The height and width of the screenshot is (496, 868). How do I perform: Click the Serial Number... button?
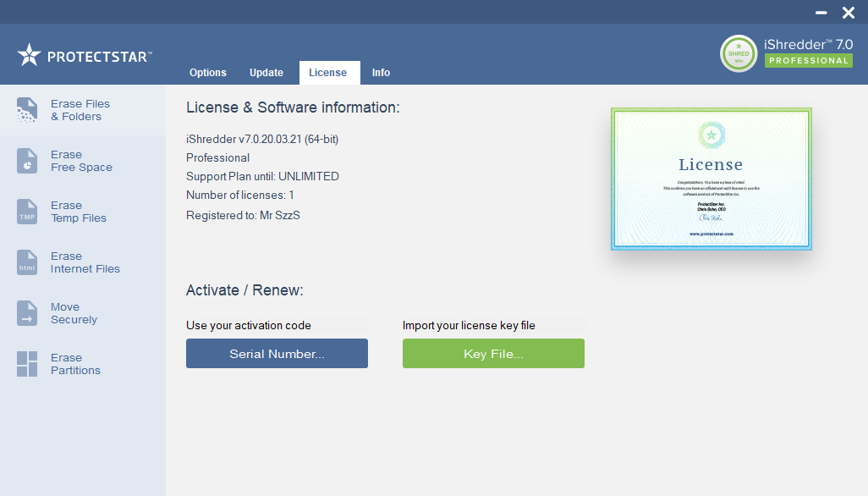(x=277, y=353)
